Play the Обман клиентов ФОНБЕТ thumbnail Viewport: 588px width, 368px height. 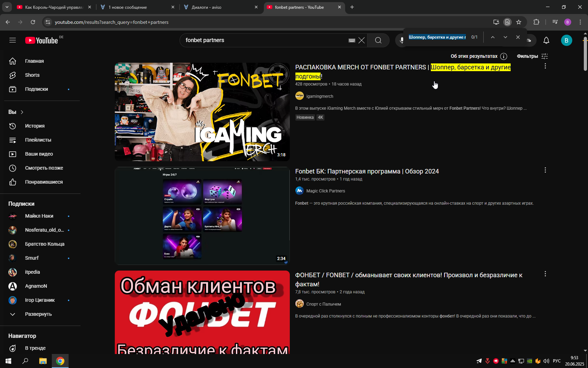point(202,312)
